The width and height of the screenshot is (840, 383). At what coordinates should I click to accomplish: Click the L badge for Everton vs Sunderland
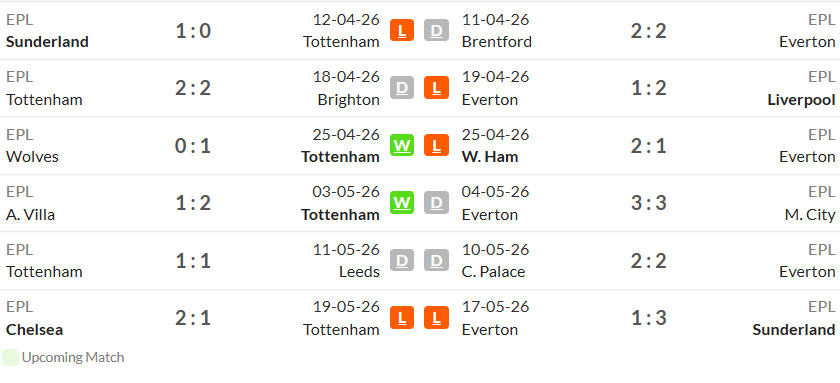pyautogui.click(x=437, y=318)
